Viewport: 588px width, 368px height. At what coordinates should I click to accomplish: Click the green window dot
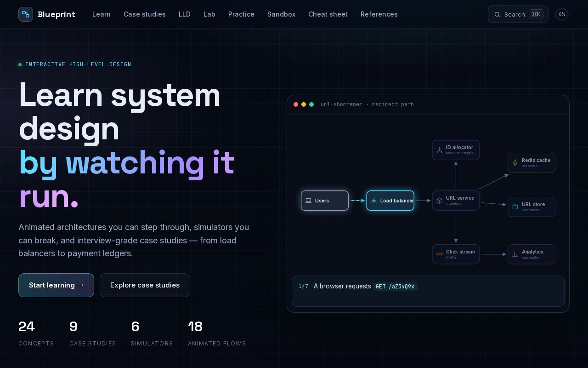[x=311, y=104]
